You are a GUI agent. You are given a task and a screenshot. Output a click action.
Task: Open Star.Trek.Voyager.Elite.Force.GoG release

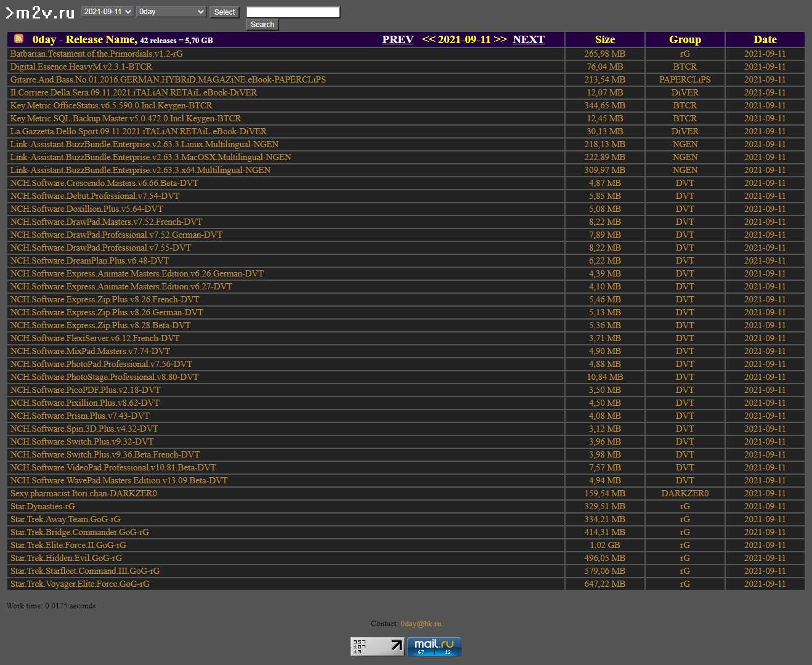(x=80, y=584)
